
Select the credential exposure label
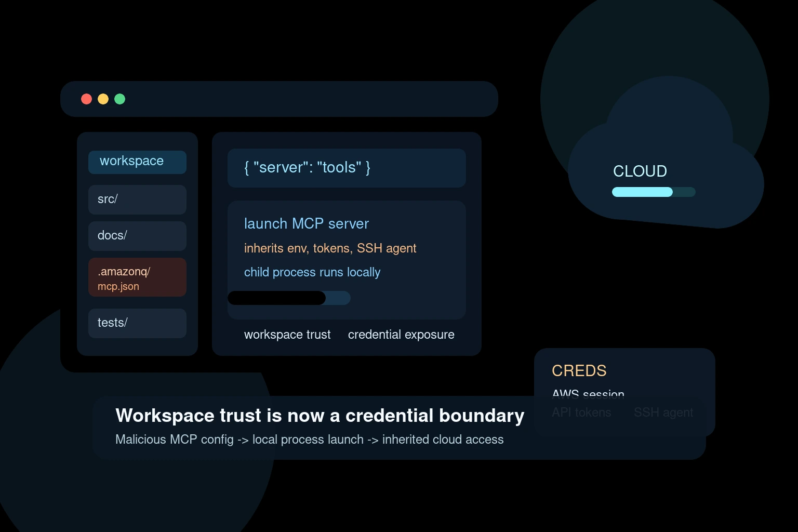click(x=401, y=335)
